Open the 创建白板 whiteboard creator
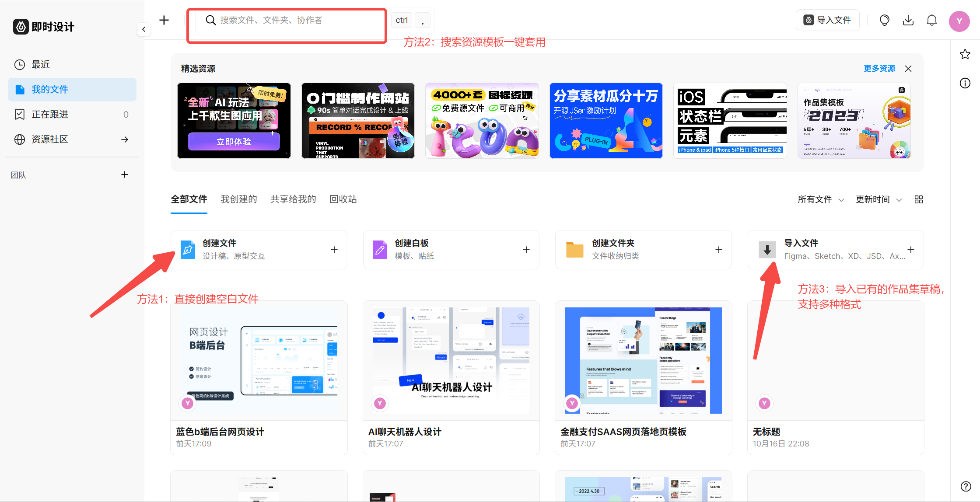This screenshot has height=502, width=980. pos(451,249)
